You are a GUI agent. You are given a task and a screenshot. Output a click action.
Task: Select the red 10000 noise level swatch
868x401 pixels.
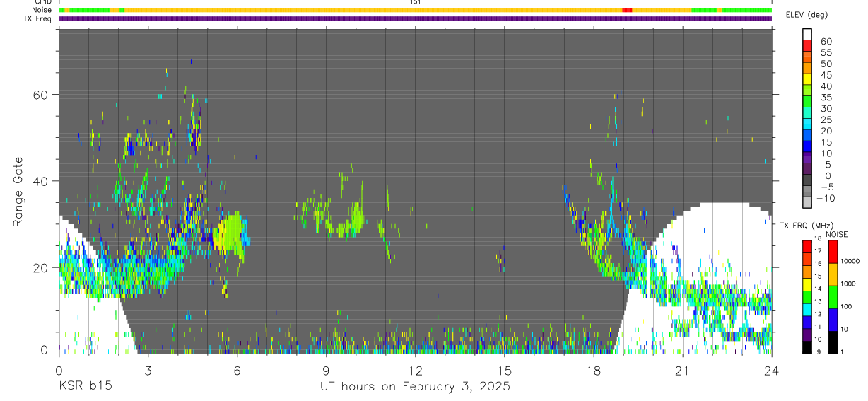tap(832, 251)
